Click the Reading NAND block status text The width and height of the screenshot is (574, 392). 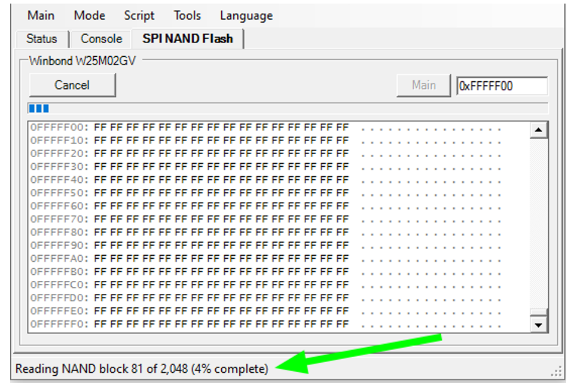(142, 369)
